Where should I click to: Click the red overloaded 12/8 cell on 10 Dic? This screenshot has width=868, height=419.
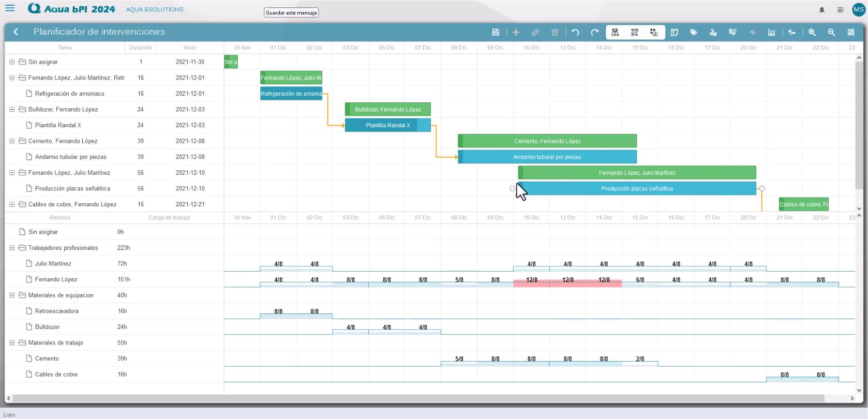point(531,282)
